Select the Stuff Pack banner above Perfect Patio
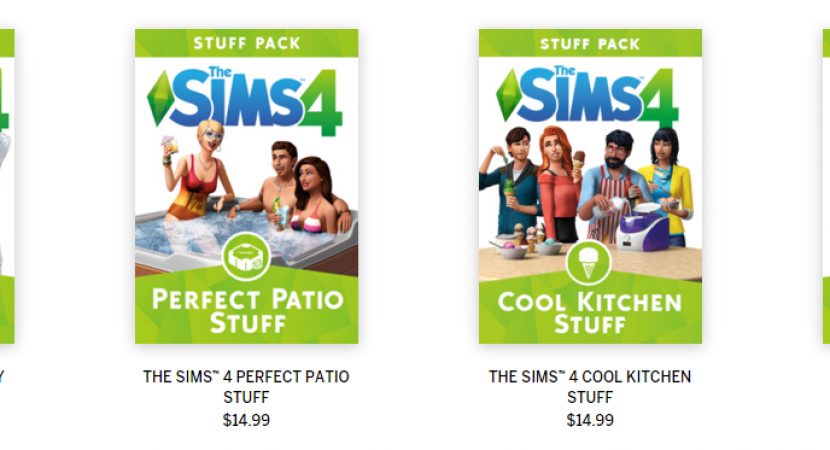The image size is (830, 450). tap(246, 44)
